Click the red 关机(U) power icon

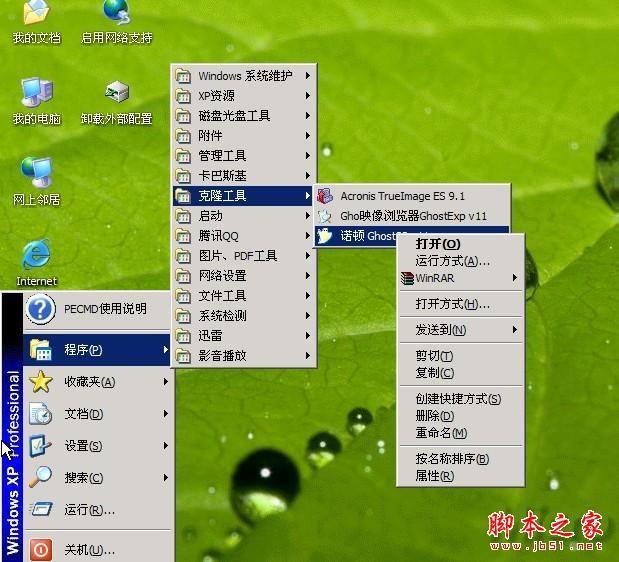coord(41,549)
